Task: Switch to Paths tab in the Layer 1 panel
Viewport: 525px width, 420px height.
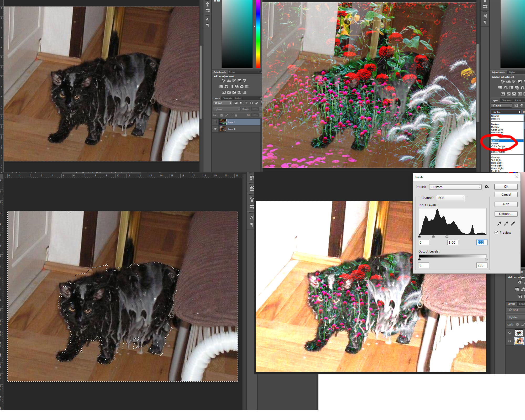Action: pyautogui.click(x=238, y=98)
